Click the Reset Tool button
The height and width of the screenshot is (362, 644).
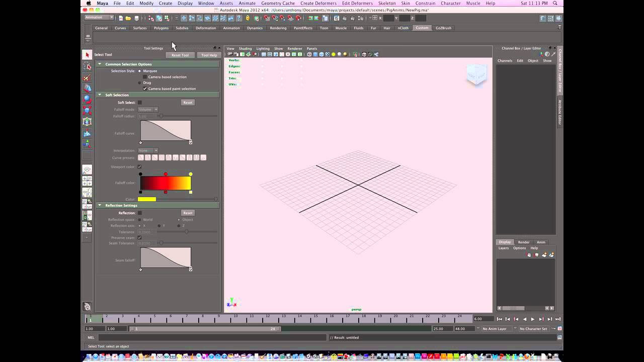(x=180, y=55)
